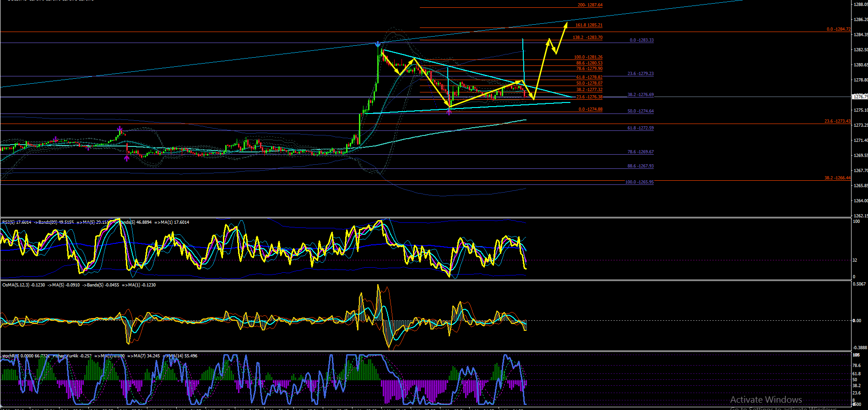868x410 pixels.
Task: Click the 138.2 -1283.70 Fibonacci label
Action: (x=587, y=38)
